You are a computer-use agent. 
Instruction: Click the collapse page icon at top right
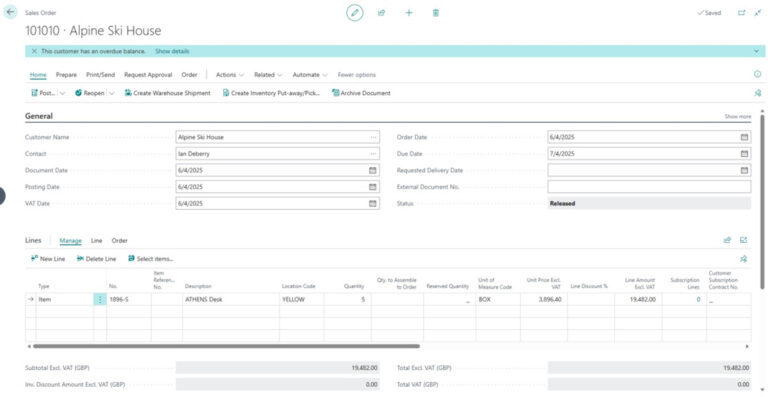[758, 13]
